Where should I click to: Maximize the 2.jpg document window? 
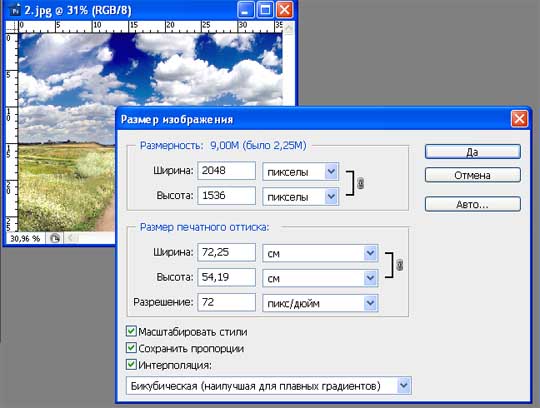pos(265,10)
